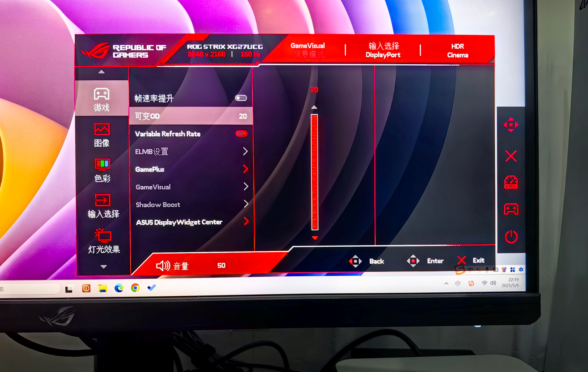
Task: Click the HDR Cinema header status
Action: (457, 51)
